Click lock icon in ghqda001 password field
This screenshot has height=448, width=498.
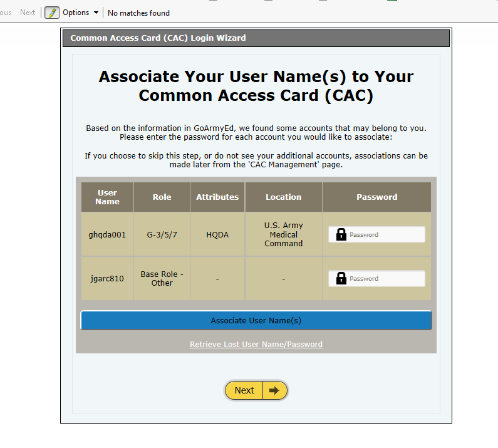[x=341, y=234]
